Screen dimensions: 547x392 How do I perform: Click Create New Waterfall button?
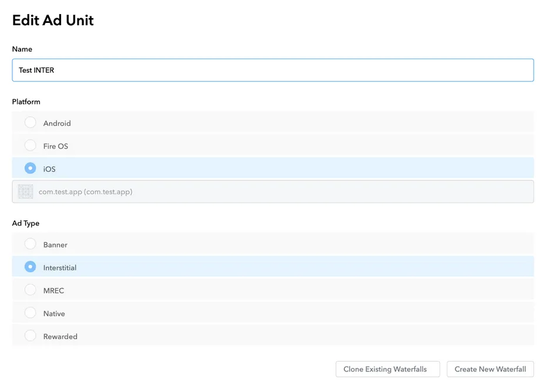pyautogui.click(x=490, y=369)
